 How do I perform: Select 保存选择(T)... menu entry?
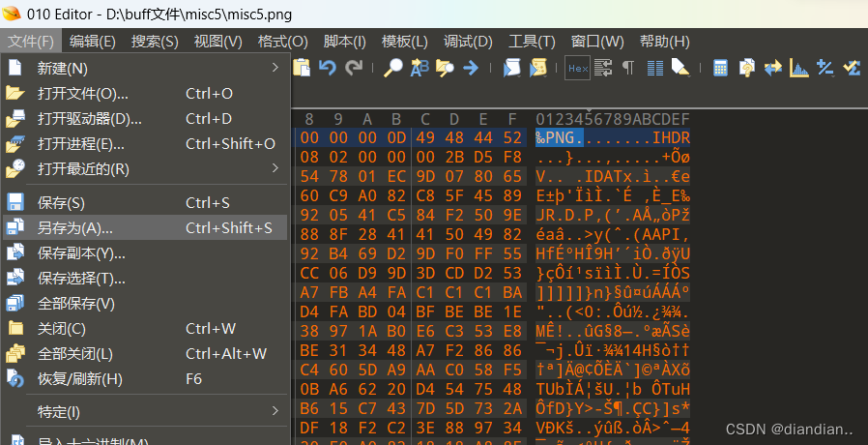pyautogui.click(x=145, y=279)
